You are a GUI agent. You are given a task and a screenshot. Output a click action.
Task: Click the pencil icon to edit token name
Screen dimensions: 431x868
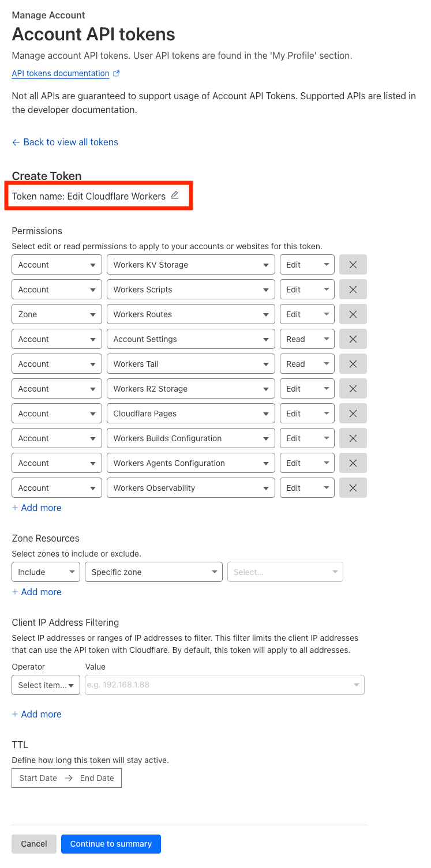pyautogui.click(x=175, y=196)
